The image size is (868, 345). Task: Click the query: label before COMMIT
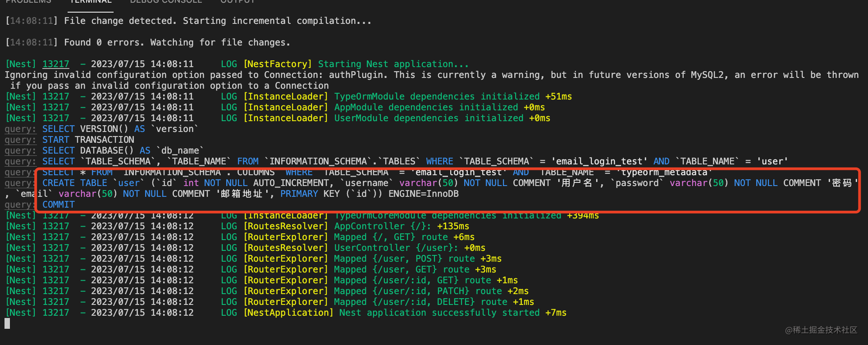tap(20, 205)
